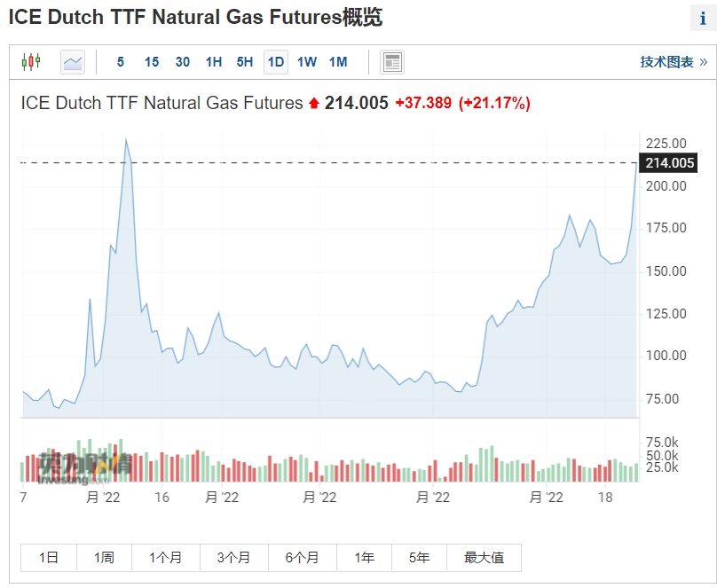This screenshot has height=588, width=725.
Task: Open the 技术图表 technical chart link
Action: pos(674,62)
